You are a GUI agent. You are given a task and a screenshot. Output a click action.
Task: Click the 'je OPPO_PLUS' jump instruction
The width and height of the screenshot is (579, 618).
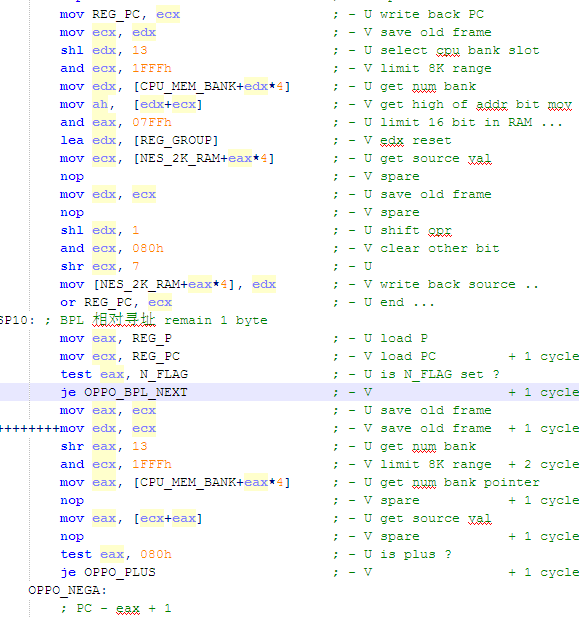click(x=108, y=573)
